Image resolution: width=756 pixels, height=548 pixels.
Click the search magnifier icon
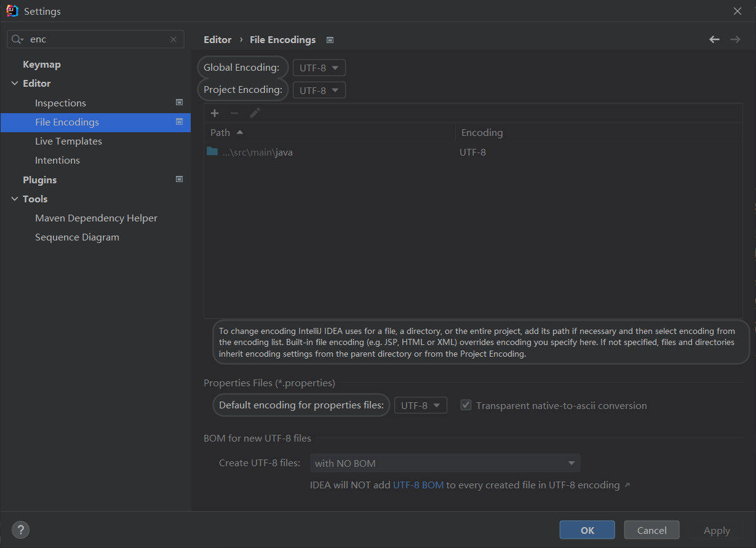pyautogui.click(x=17, y=39)
